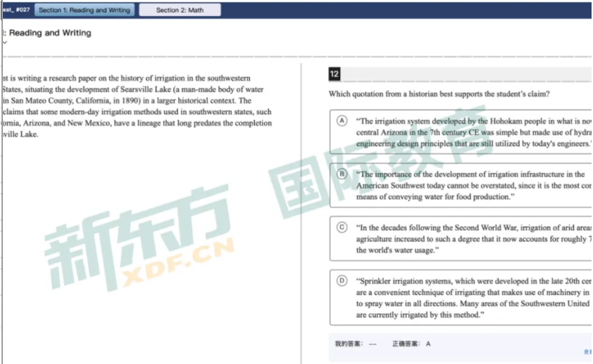Select the circled B answer bubble
This screenshot has width=593, height=364.
[342, 174]
